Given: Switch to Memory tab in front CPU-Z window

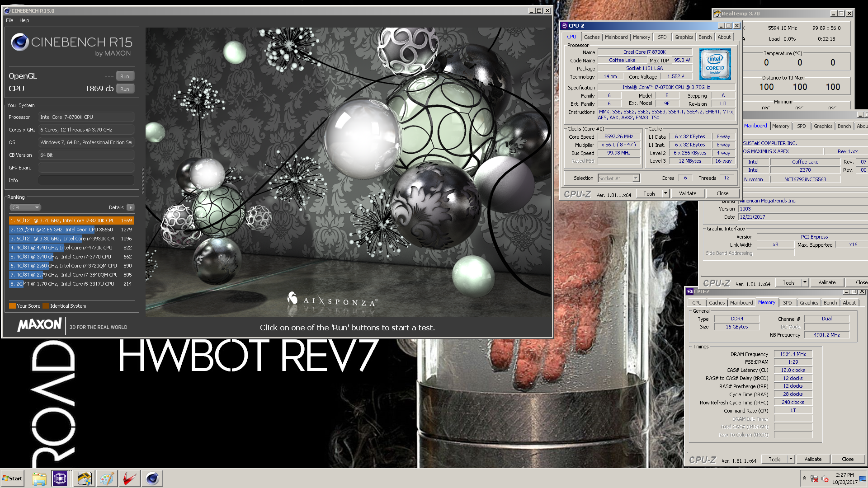Looking at the screenshot, I should click(x=642, y=37).
